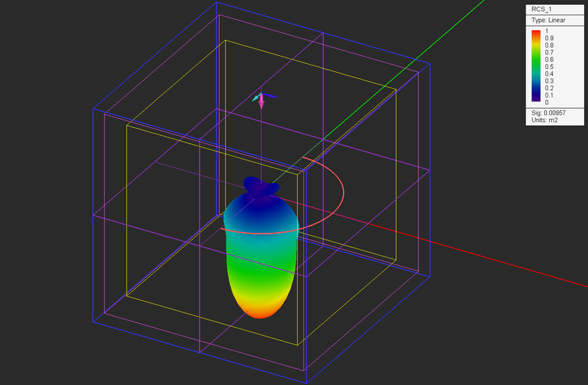Click the red tip of the RCS lobe
The height and width of the screenshot is (385, 588).
click(259, 314)
